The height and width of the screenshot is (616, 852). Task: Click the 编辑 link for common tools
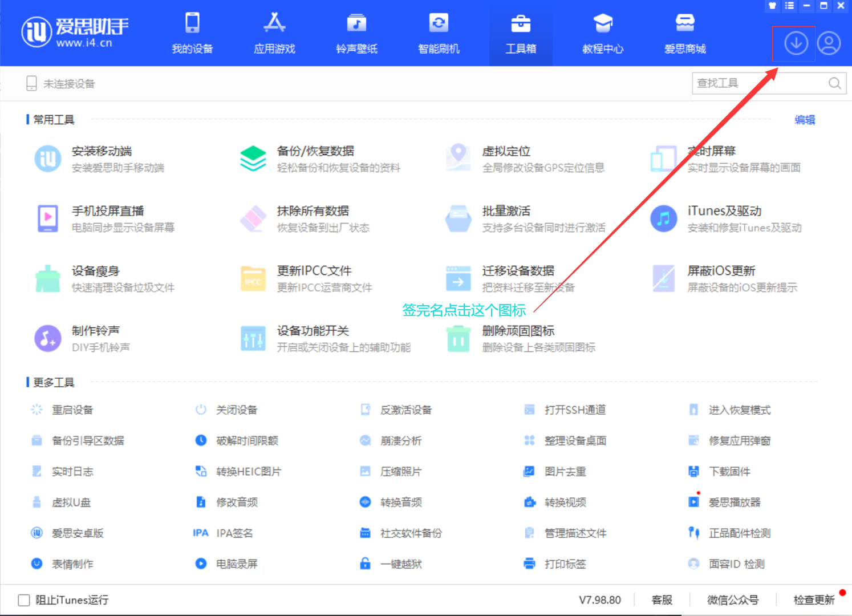805,120
